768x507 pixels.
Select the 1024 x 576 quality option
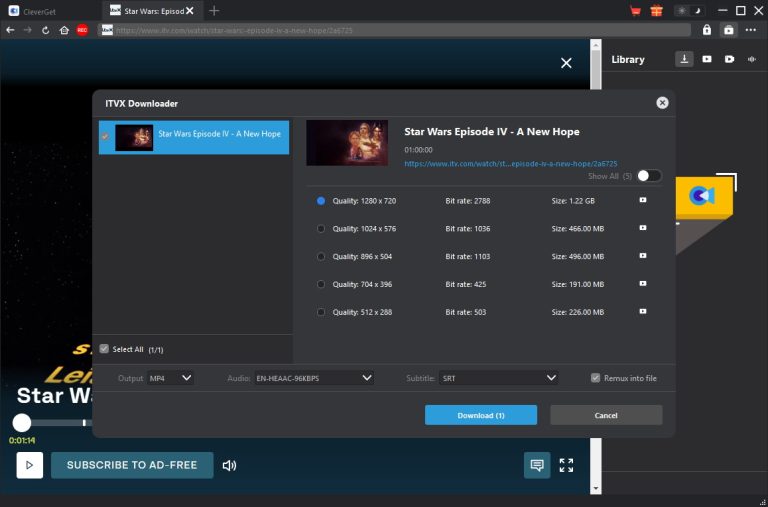click(321, 229)
